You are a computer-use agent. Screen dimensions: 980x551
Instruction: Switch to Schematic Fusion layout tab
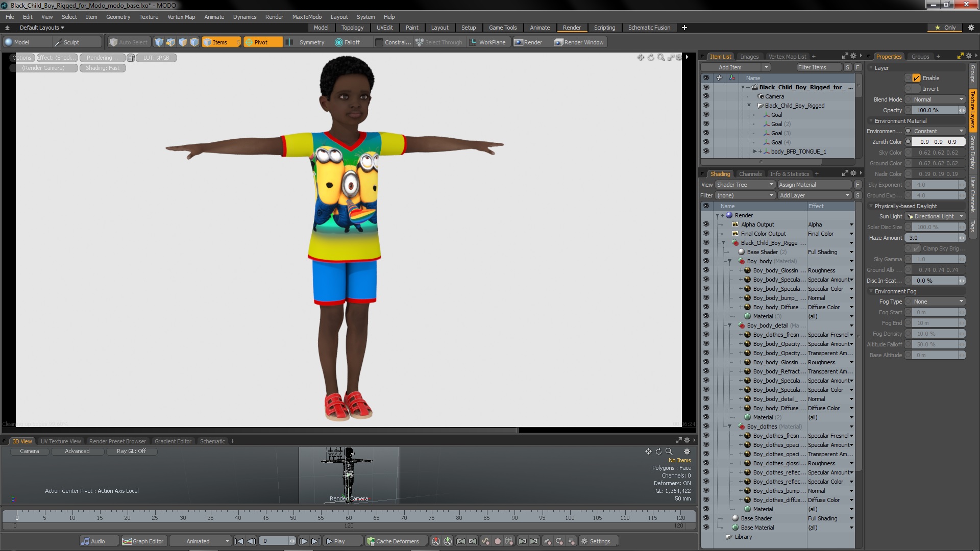click(649, 28)
